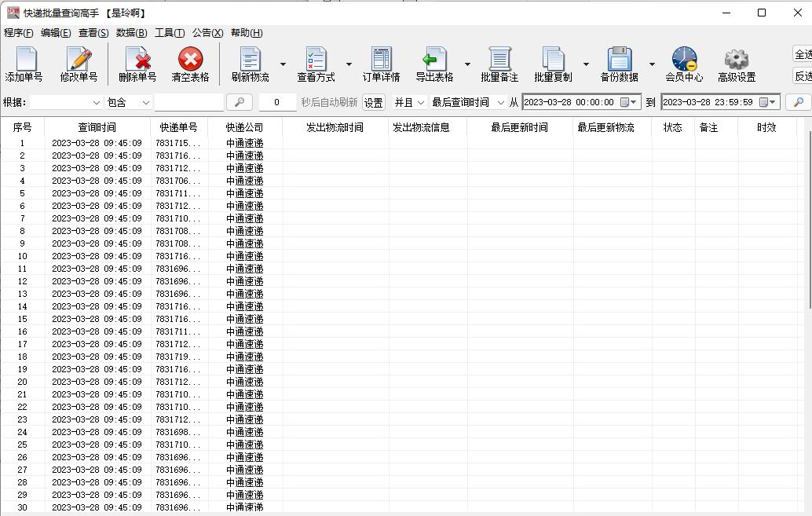Open 备份数据 (Backup Data) icon
The width and height of the screenshot is (812, 516).
(x=620, y=63)
